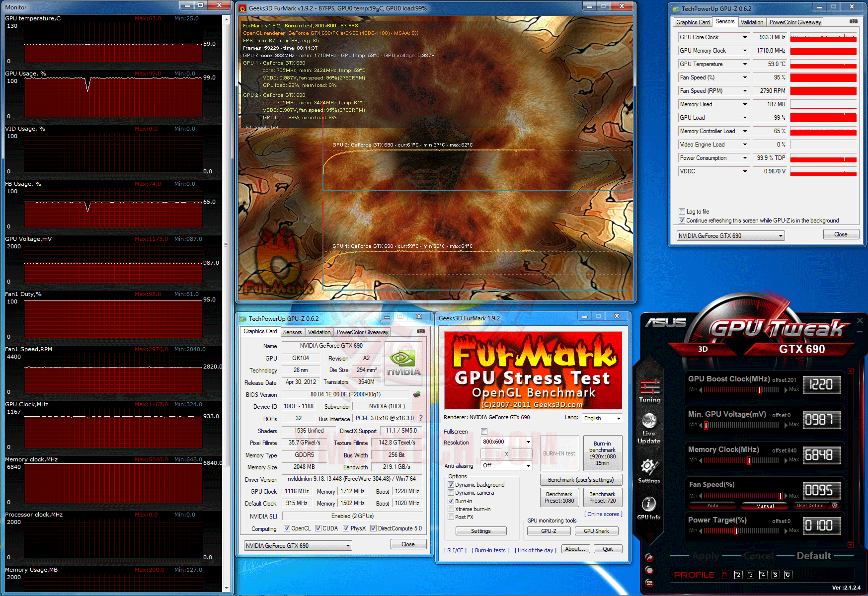Click the GPU Boost Clock slider handle

tap(760, 390)
